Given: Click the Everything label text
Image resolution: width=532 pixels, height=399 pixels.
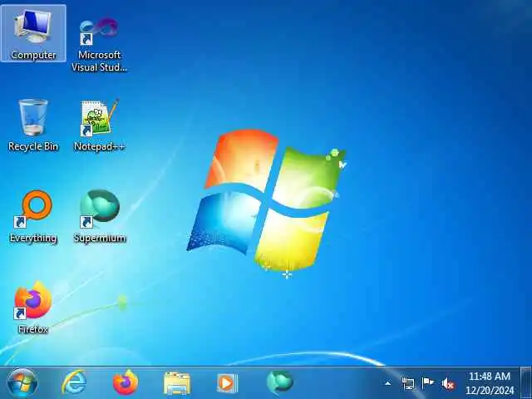Looking at the screenshot, I should [x=33, y=238].
